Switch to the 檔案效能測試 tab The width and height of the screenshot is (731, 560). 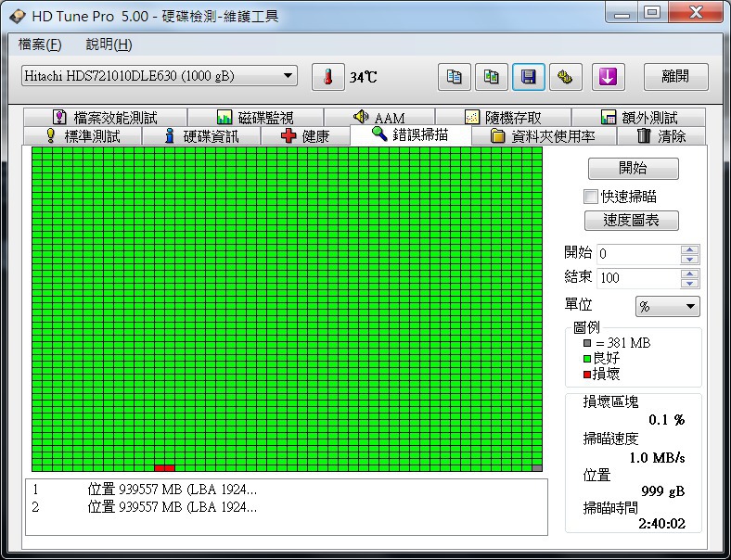pos(106,117)
